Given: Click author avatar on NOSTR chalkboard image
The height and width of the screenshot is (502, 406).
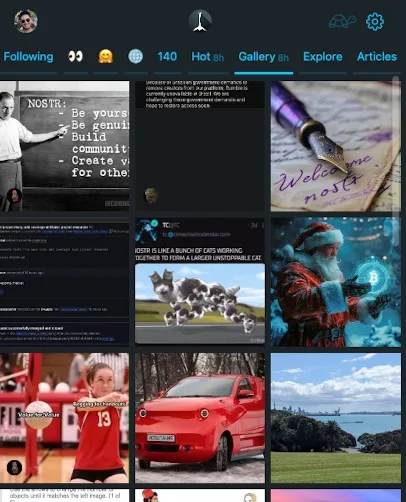Looking at the screenshot, I should [x=14, y=196].
